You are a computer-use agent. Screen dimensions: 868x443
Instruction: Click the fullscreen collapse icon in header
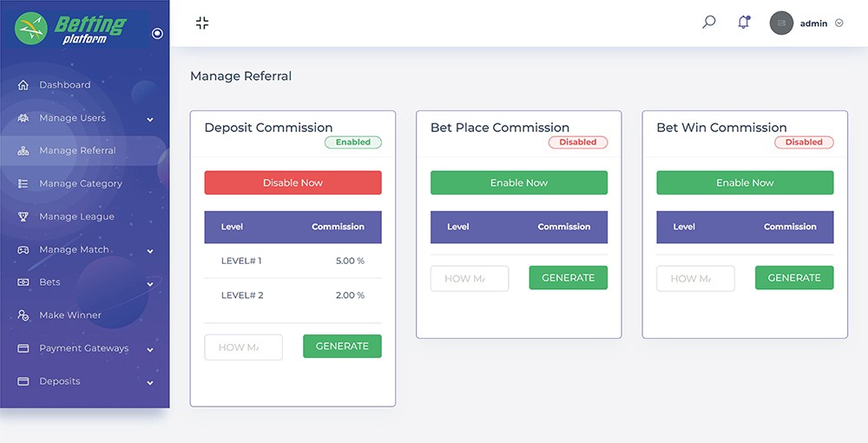click(x=202, y=23)
